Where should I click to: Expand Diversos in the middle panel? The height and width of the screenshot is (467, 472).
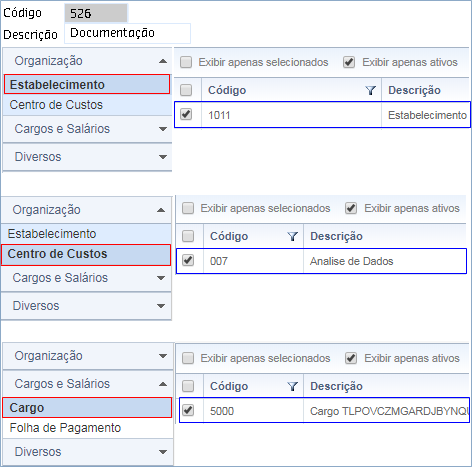tap(161, 306)
